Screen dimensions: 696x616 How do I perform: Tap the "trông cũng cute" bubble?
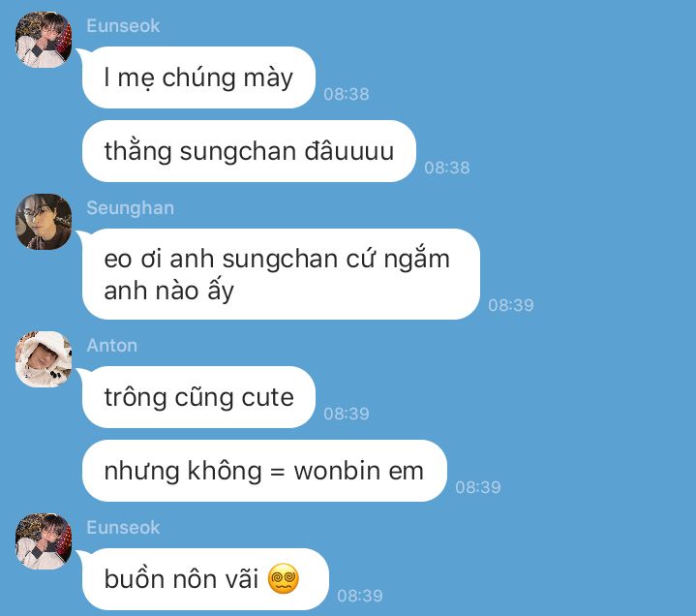198,397
